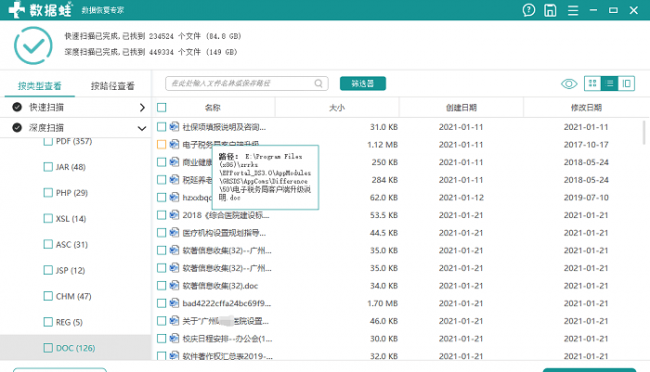This screenshot has height=372, width=650.
Task: Click the save scan icon in title bar
Action: click(550, 10)
